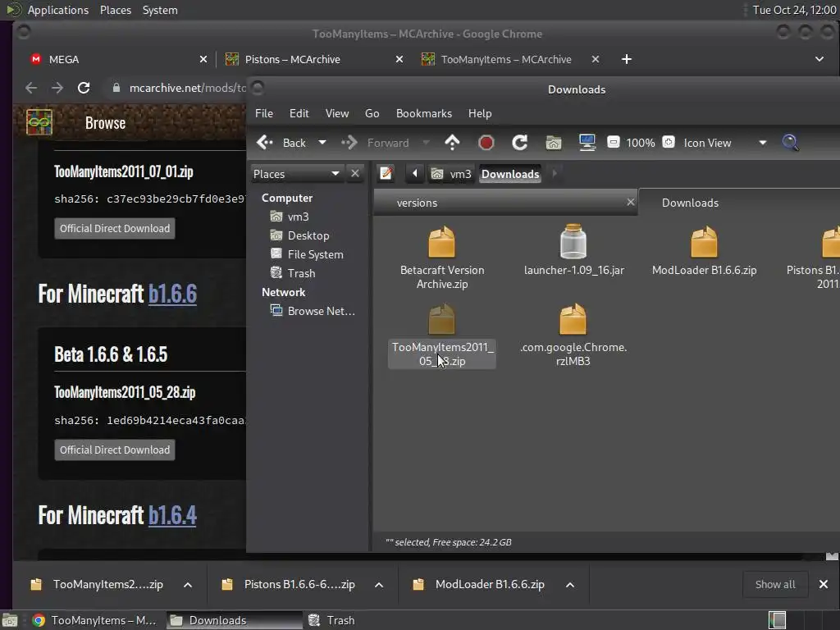Open the b1.6.4 Minecraft version link
840x630 pixels.
click(x=172, y=516)
